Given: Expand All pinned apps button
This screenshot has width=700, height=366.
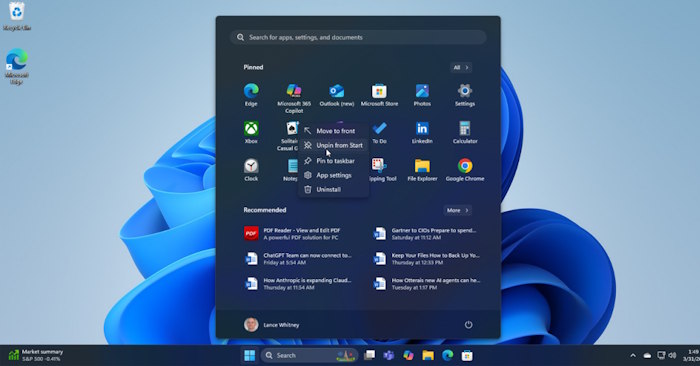Looking at the screenshot, I should pyautogui.click(x=461, y=67).
